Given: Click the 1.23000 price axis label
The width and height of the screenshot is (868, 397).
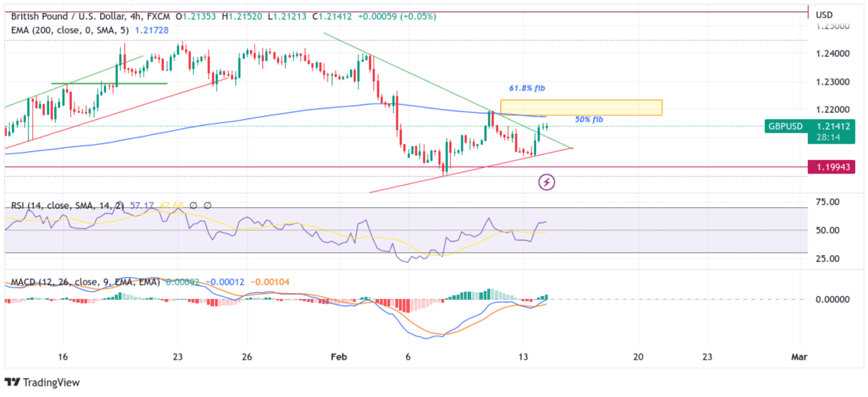Looking at the screenshot, I should pos(833,82).
